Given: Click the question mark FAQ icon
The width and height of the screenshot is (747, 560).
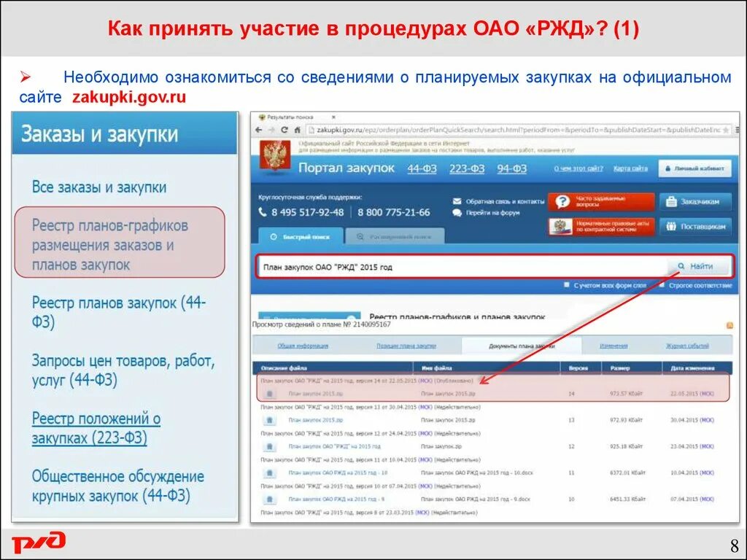Looking at the screenshot, I should (x=562, y=201).
